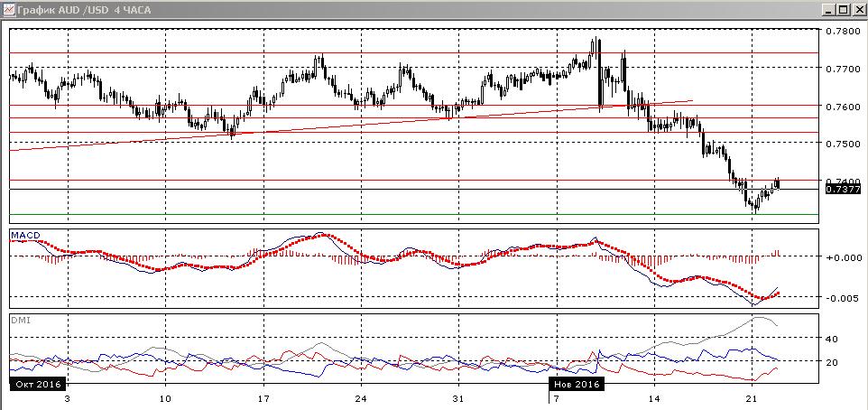Click the DMI 40 axis value
Screen dimensions: 868x410
point(832,339)
